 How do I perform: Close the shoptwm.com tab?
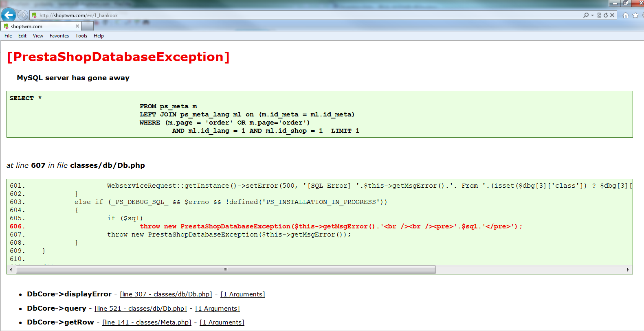pos(77,26)
